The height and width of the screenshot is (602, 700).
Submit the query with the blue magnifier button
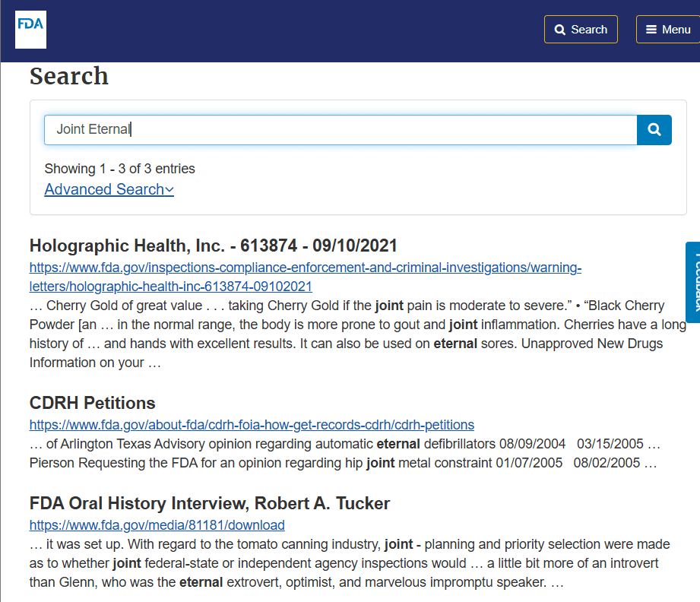pos(654,129)
